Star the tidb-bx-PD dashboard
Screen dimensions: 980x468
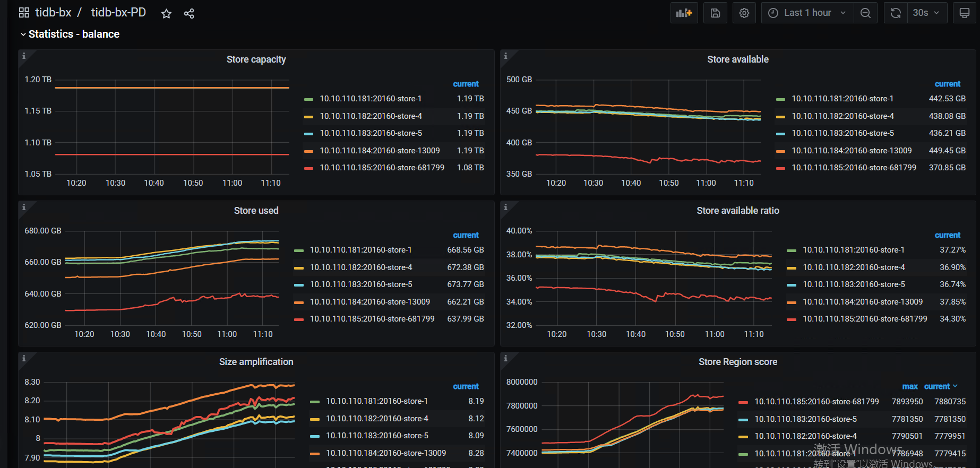166,13
